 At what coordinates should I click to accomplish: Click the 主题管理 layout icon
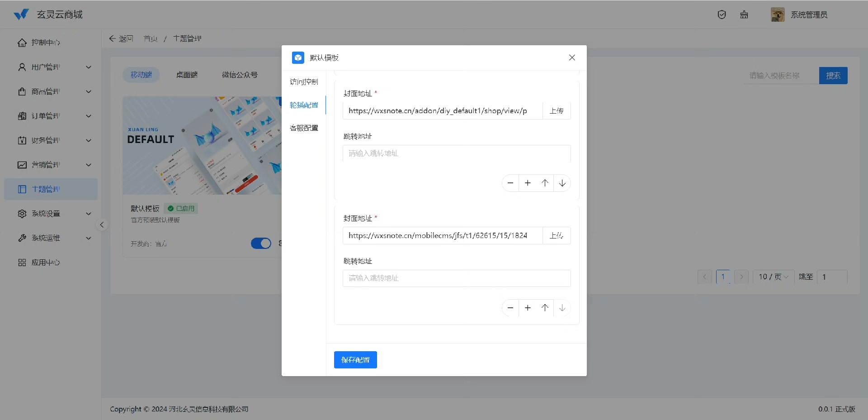(x=22, y=189)
